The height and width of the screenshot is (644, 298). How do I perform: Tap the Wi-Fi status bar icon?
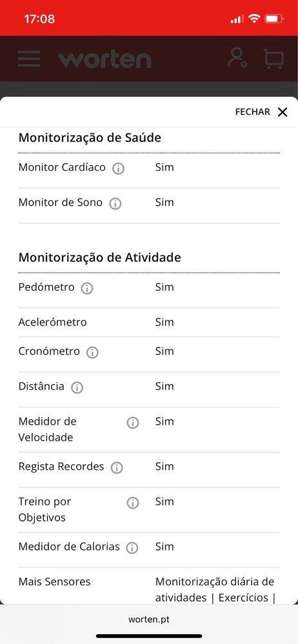[x=254, y=19]
